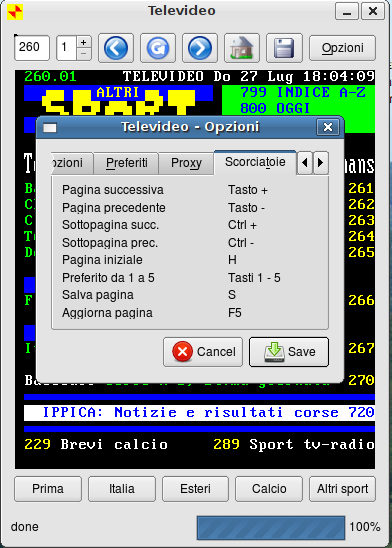392x548 pixels.
Task: Open the Italia favorite button
Action: pyautogui.click(x=122, y=489)
